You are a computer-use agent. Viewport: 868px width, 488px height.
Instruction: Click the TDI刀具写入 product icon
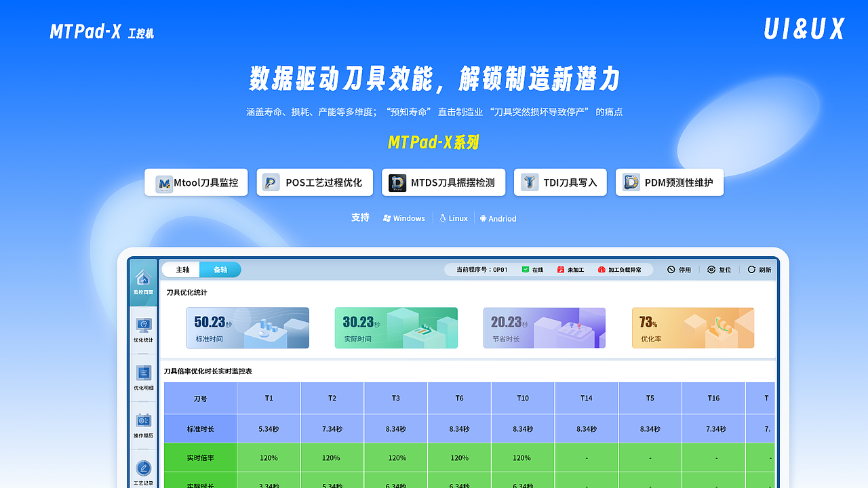(530, 182)
